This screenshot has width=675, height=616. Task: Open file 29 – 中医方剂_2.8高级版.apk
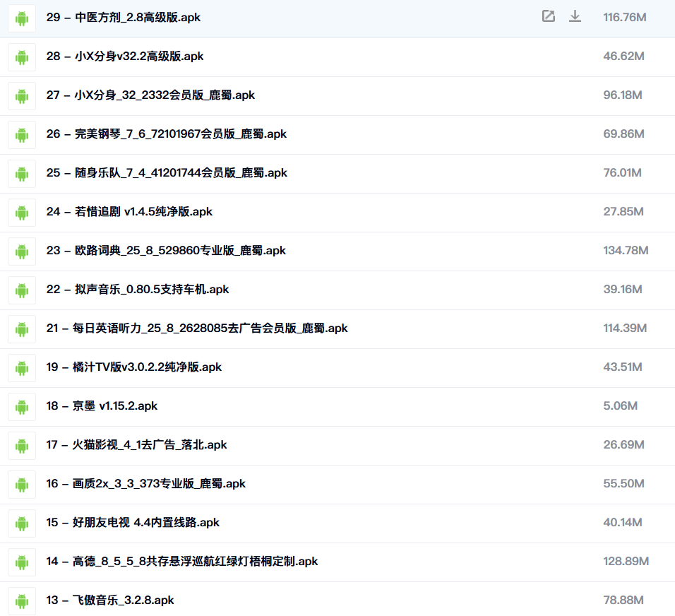pyautogui.click(x=123, y=17)
